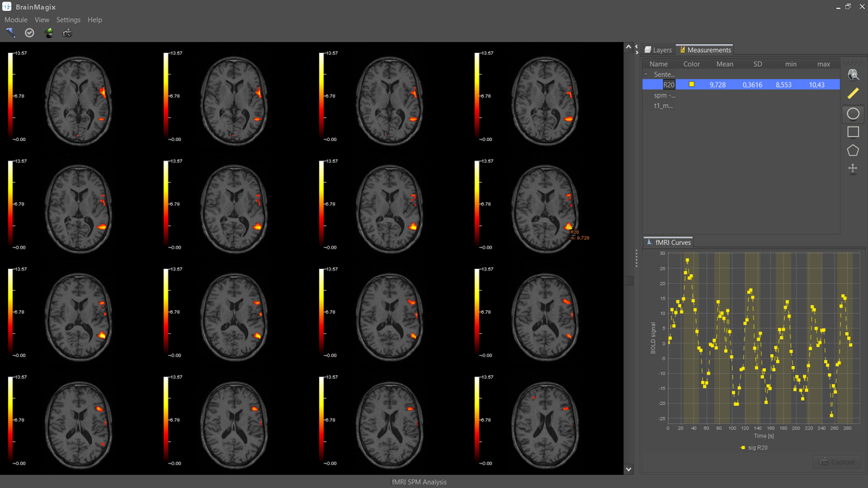Viewport: 868px width, 488px height.
Task: Click the R20 max value 10,43
Action: click(x=817, y=85)
